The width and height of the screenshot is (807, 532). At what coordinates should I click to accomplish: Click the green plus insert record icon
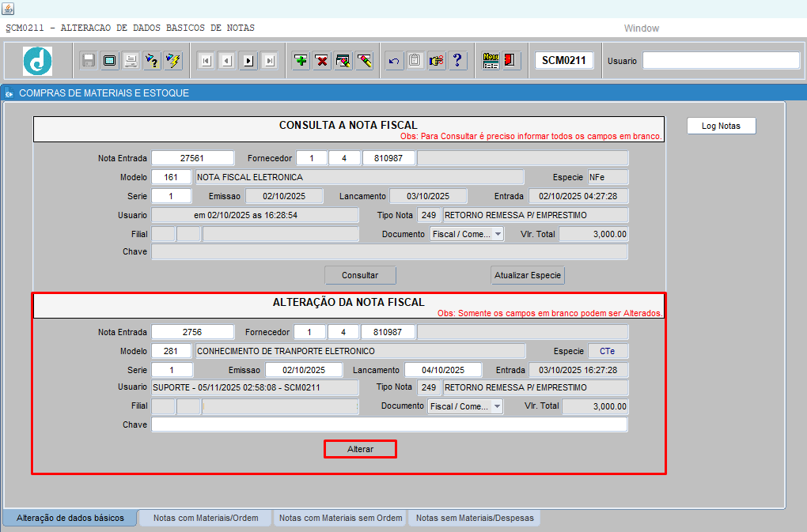pos(301,61)
